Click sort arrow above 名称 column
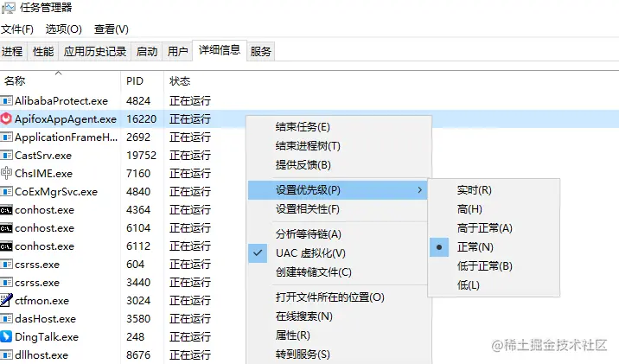Screen dimensions: 619x364 pyautogui.click(x=59, y=73)
